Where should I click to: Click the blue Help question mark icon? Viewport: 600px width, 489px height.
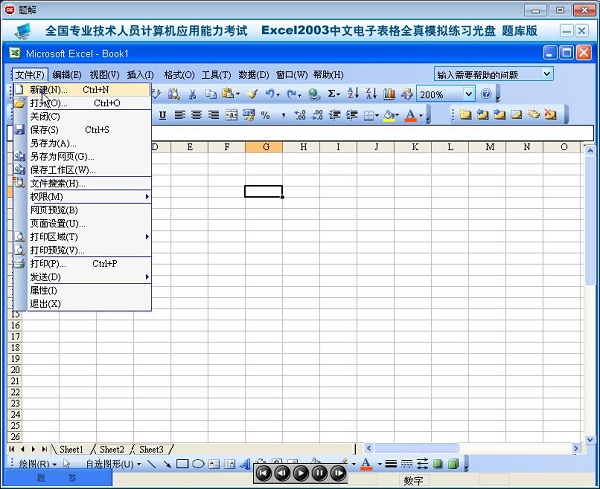pos(486,94)
